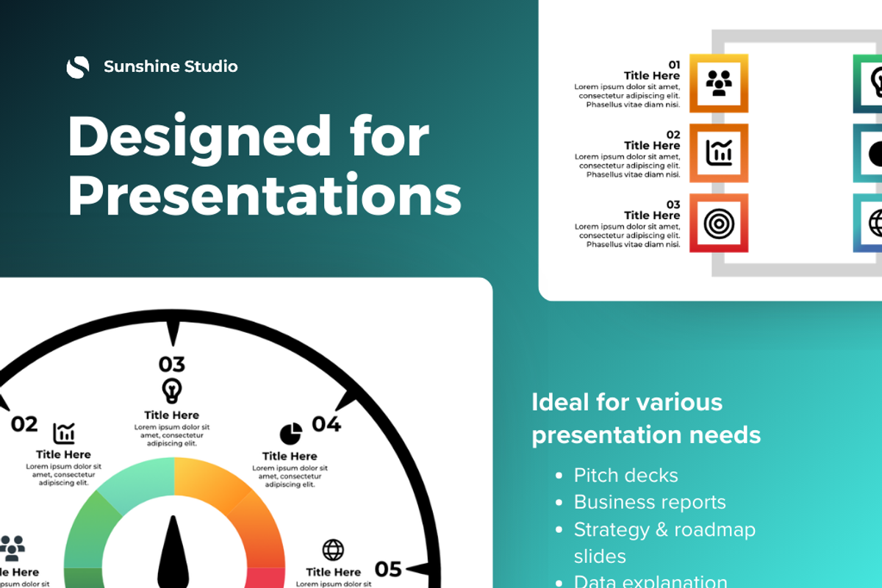Select the people group icon in the yellow square
This screenshot has height=588, width=882.
[x=719, y=83]
